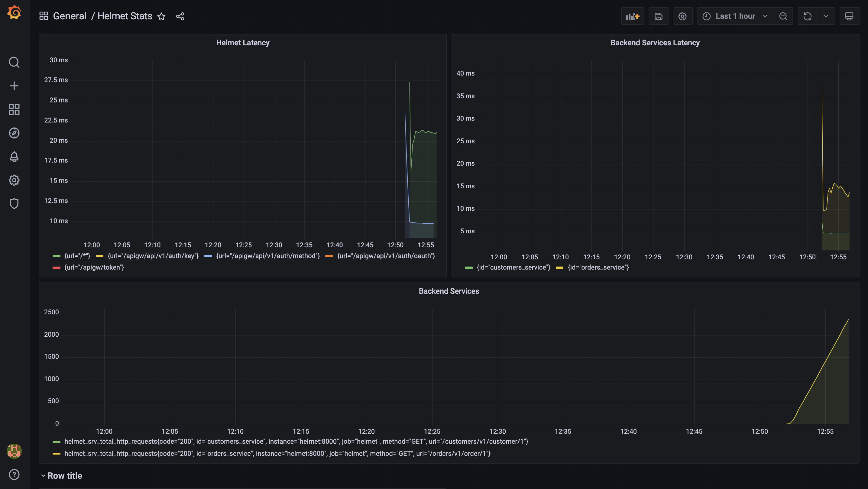The width and height of the screenshot is (868, 489).
Task: Click the Helmet Stats dashboard title
Action: pyautogui.click(x=125, y=16)
